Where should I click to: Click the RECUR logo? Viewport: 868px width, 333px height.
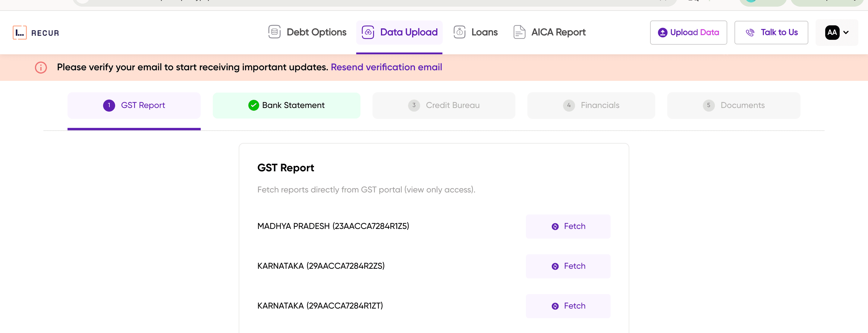point(35,32)
